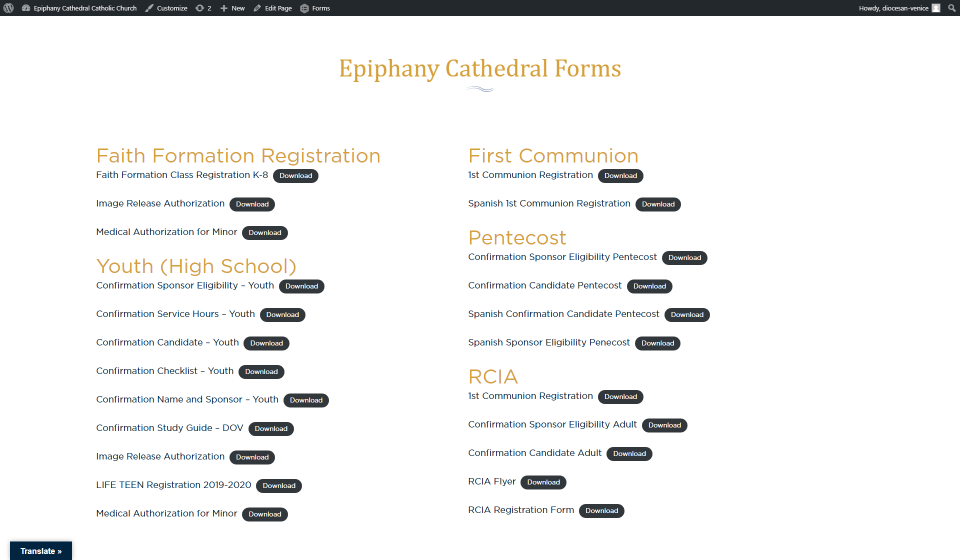This screenshot has width=960, height=560.
Task: Click the user avatar next to Howdy
Action: [x=936, y=8]
